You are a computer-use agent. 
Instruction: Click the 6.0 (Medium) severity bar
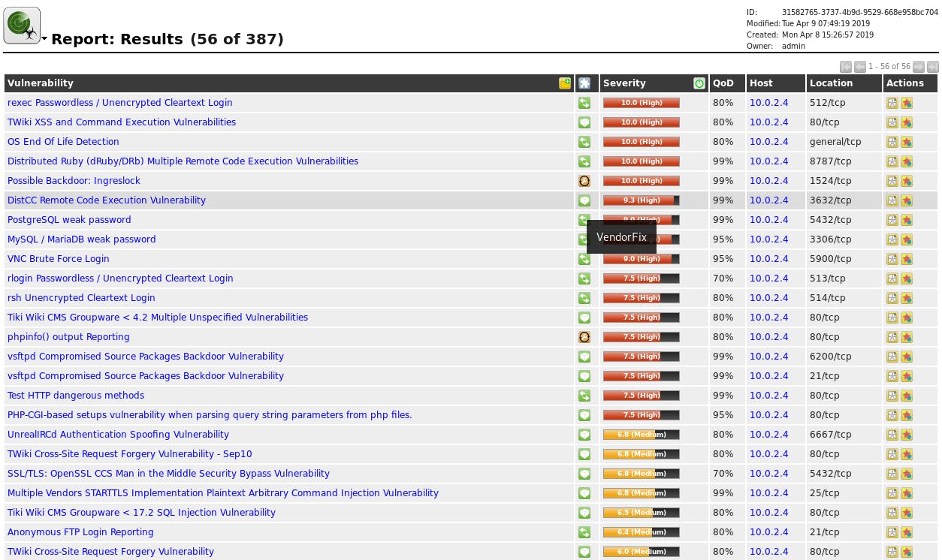click(x=642, y=552)
